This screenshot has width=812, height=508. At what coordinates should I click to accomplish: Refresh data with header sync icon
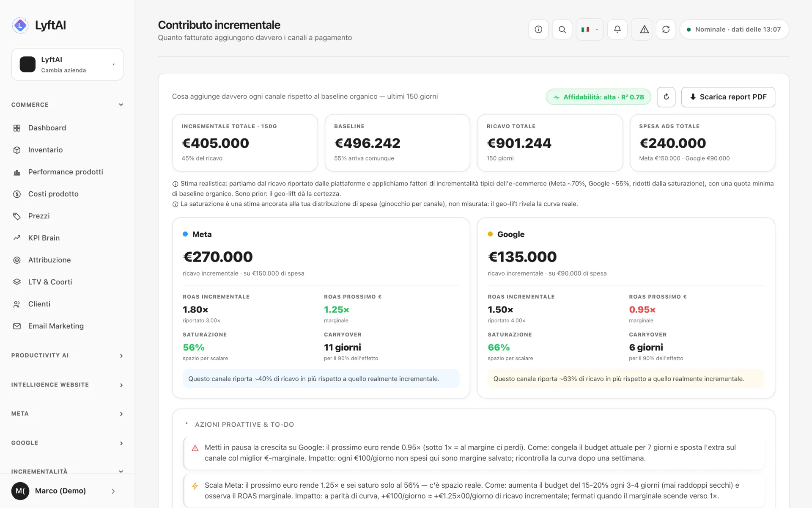click(x=666, y=30)
